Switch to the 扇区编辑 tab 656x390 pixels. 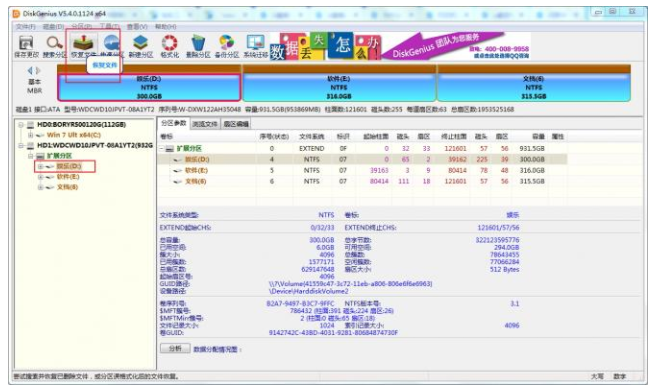point(236,124)
